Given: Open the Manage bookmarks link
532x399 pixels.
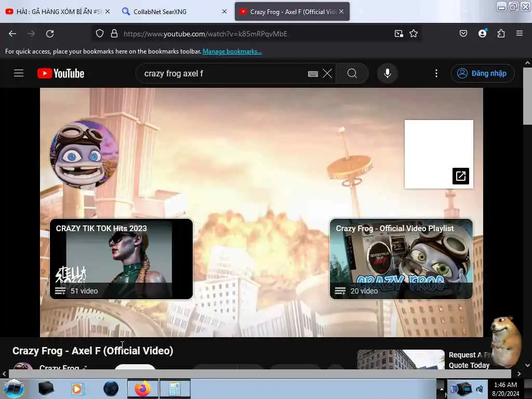Looking at the screenshot, I should tap(232, 51).
